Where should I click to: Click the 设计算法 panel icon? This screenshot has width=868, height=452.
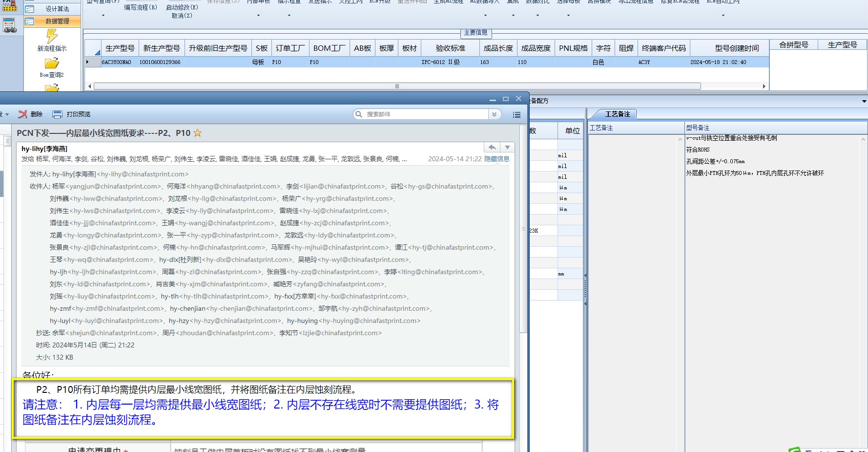pos(29,9)
